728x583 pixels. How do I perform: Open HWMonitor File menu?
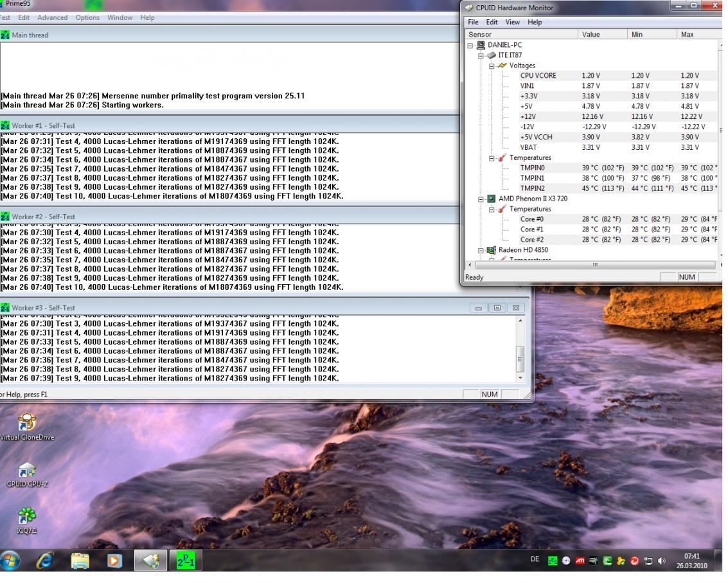(473, 22)
